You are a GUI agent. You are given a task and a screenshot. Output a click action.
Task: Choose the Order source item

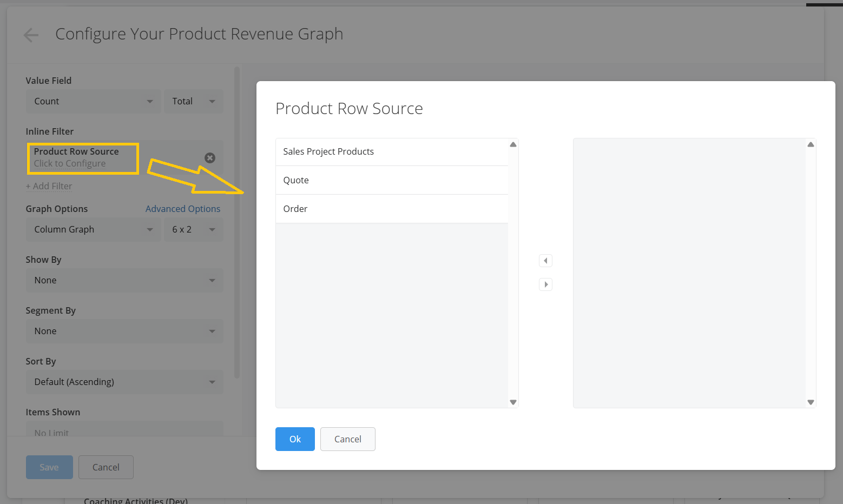(x=392, y=209)
